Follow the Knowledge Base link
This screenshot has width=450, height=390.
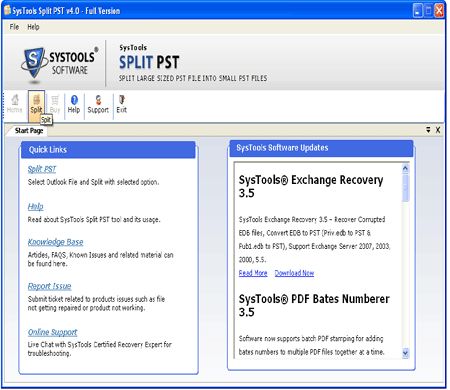[55, 242]
